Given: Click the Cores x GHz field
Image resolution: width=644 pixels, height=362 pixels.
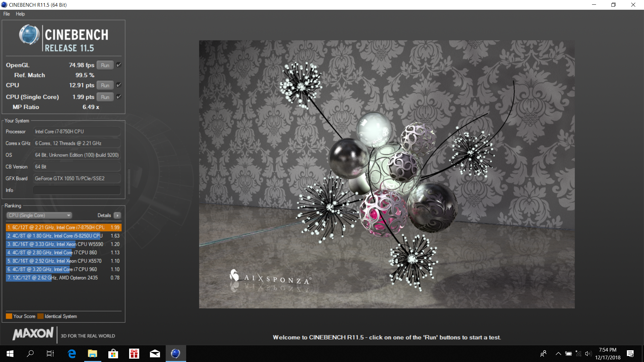Looking at the screenshot, I should 77,143.
